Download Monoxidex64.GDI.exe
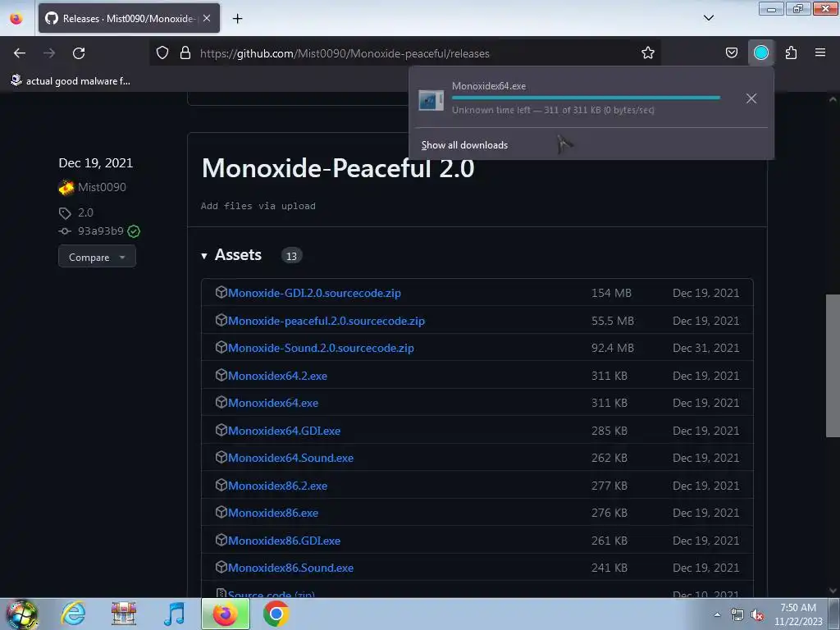Image resolution: width=840 pixels, height=630 pixels. (285, 431)
